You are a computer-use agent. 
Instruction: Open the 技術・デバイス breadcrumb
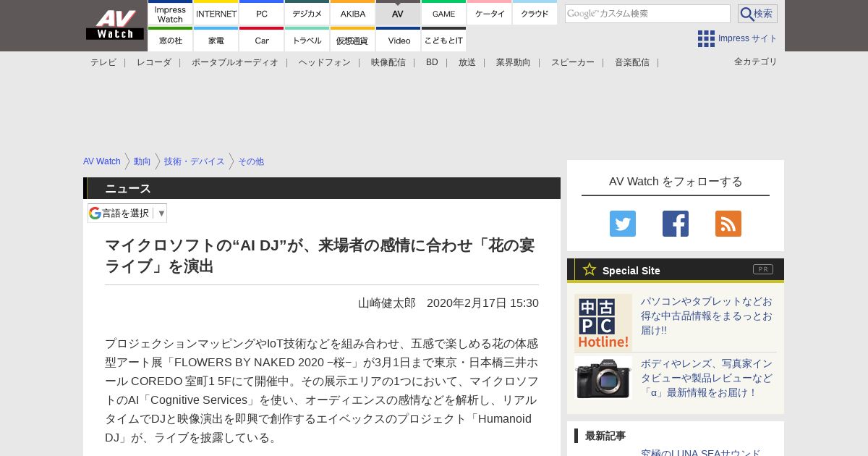coord(195,161)
